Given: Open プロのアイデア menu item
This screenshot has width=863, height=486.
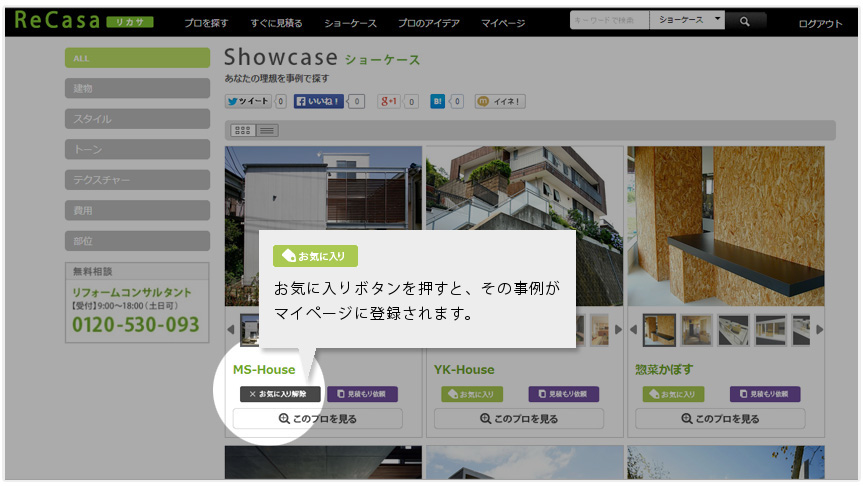Looking at the screenshot, I should [429, 23].
